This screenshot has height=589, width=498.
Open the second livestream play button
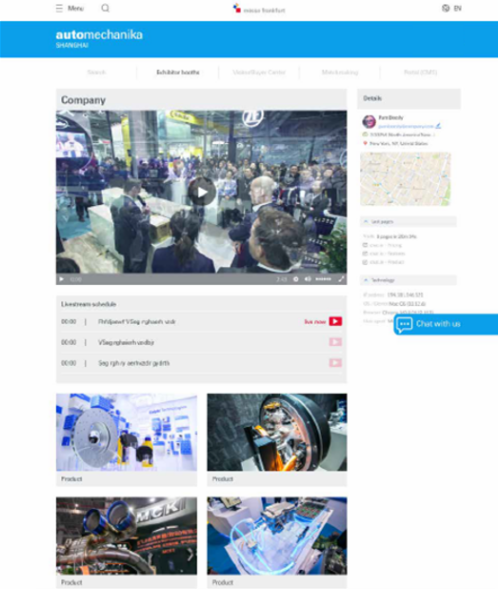335,342
